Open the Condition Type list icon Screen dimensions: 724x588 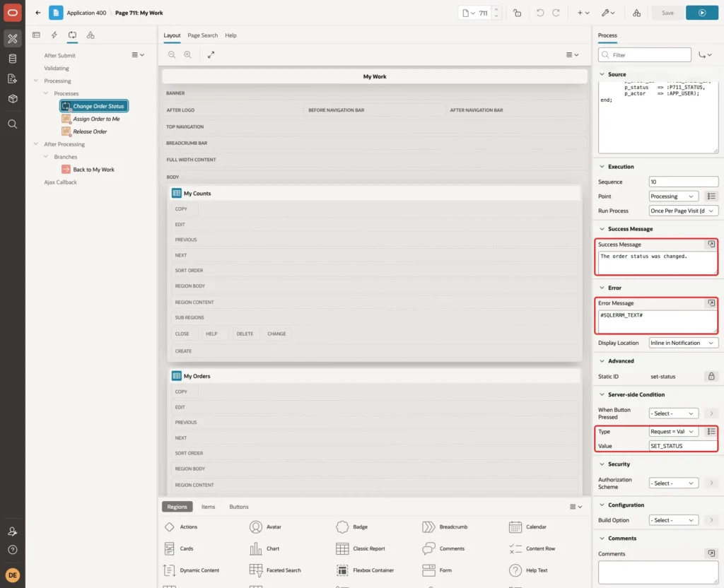pos(711,431)
